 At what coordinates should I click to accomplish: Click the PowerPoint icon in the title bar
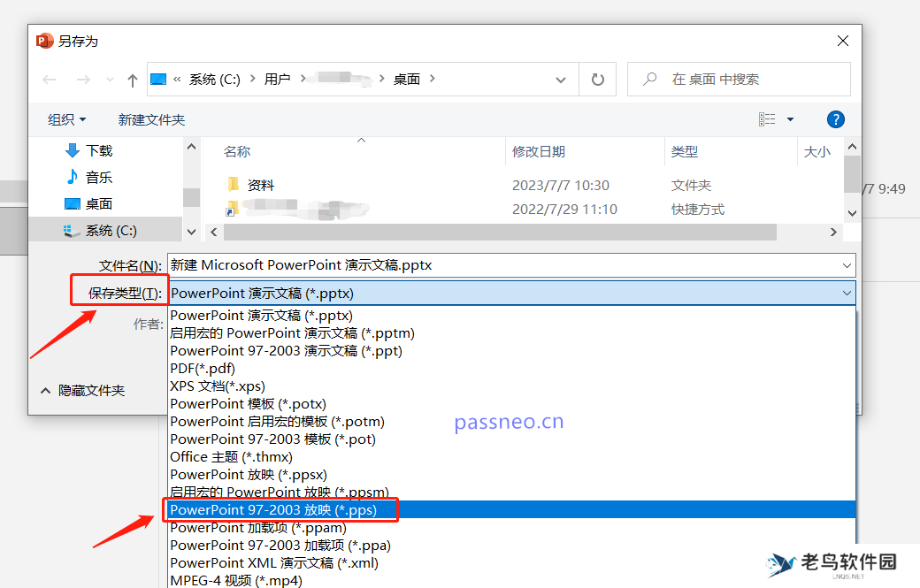click(43, 40)
